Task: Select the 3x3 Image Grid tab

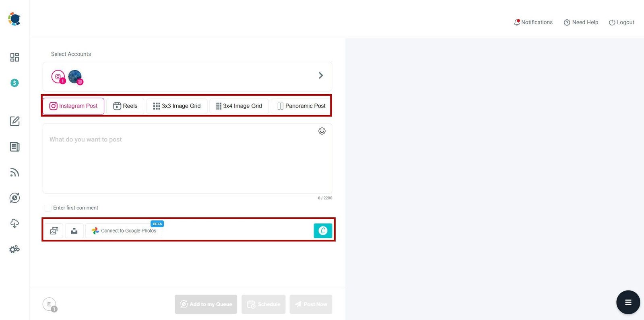Action: 177,106
